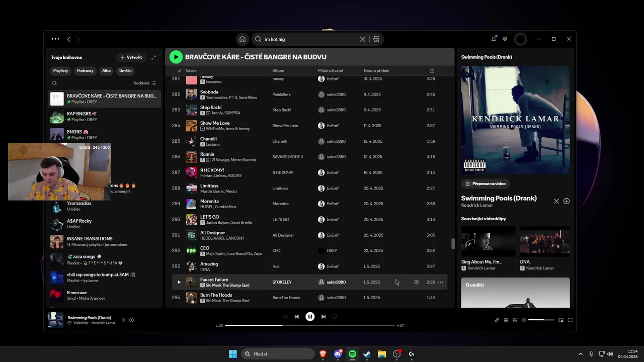Open the queue icon
The image size is (644, 362).
point(506,320)
